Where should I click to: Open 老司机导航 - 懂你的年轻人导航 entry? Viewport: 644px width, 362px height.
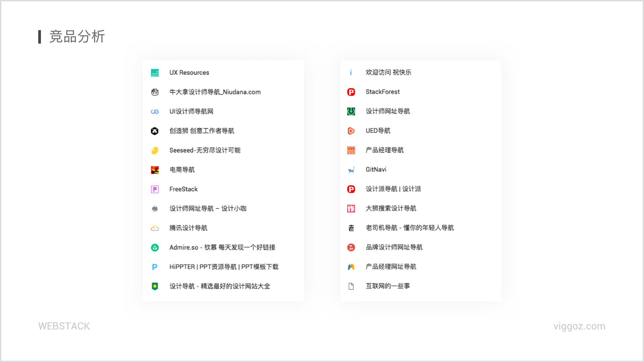(x=410, y=228)
